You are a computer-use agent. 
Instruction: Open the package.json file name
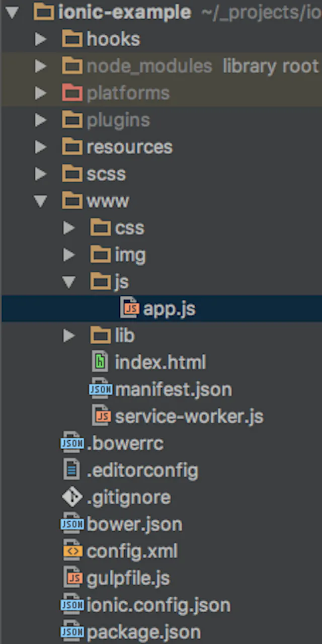pyautogui.click(x=143, y=632)
